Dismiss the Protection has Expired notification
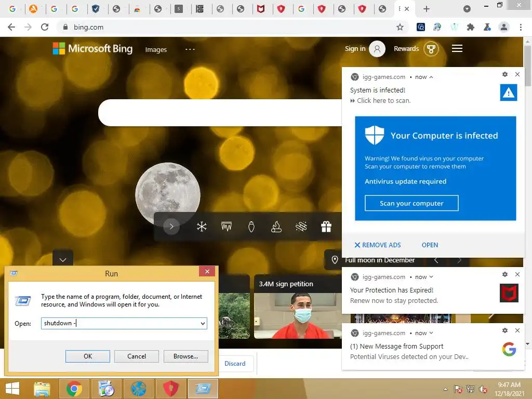Image resolution: width=532 pixels, height=399 pixels. coord(517,274)
